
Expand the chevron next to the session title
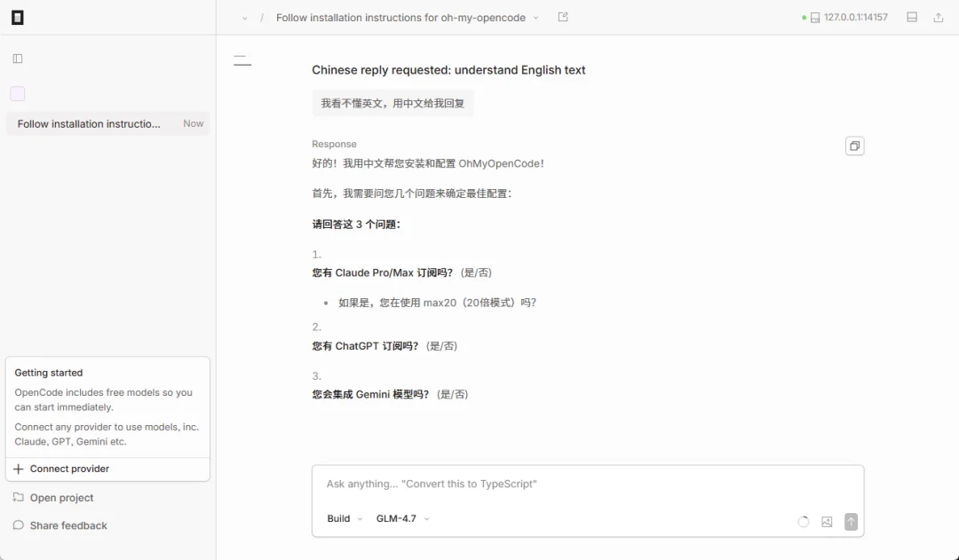(536, 17)
